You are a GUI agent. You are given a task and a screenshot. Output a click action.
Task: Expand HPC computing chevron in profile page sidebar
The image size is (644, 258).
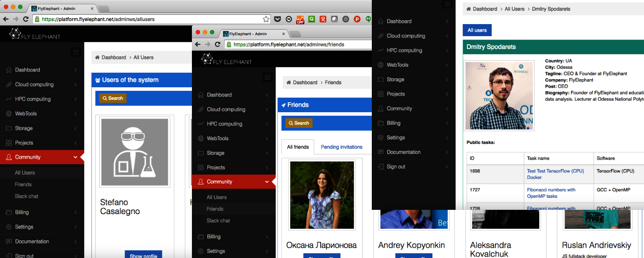[447, 50]
